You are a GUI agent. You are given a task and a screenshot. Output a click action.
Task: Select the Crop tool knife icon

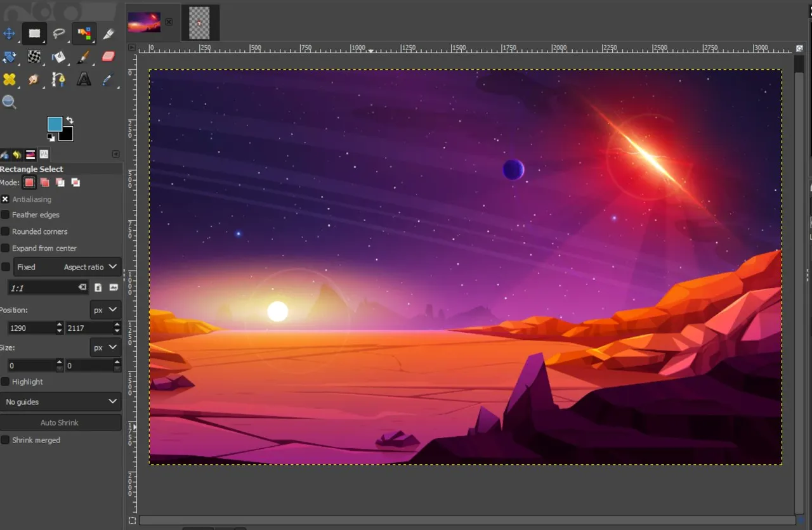108,34
